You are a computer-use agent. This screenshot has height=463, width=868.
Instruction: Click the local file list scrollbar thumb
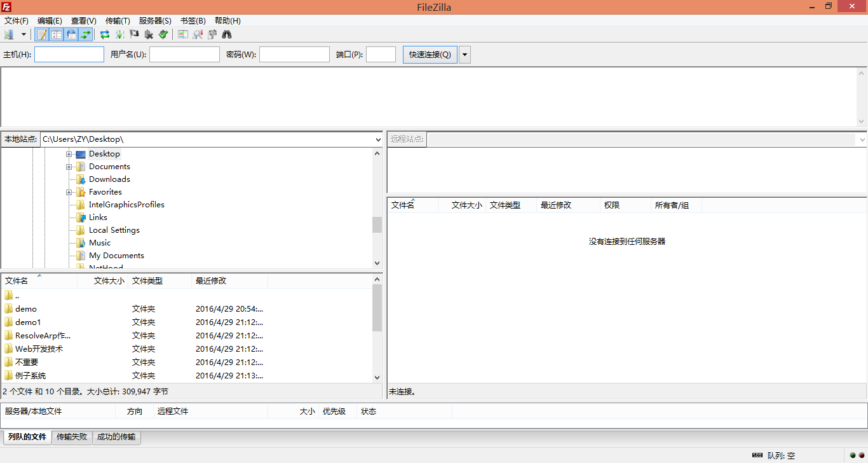[x=377, y=308]
